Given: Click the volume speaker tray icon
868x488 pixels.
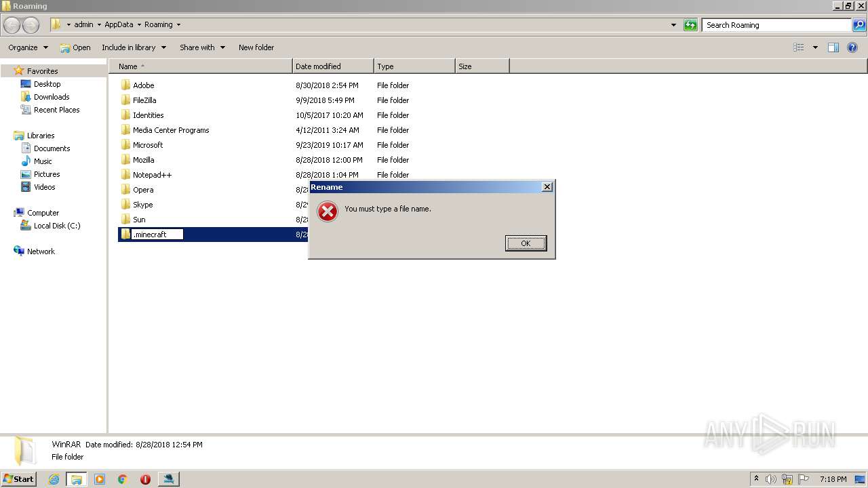Looking at the screenshot, I should 770,479.
